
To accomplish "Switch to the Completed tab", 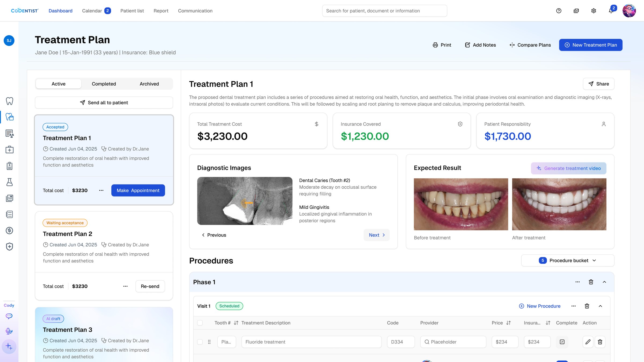I will pos(104,84).
